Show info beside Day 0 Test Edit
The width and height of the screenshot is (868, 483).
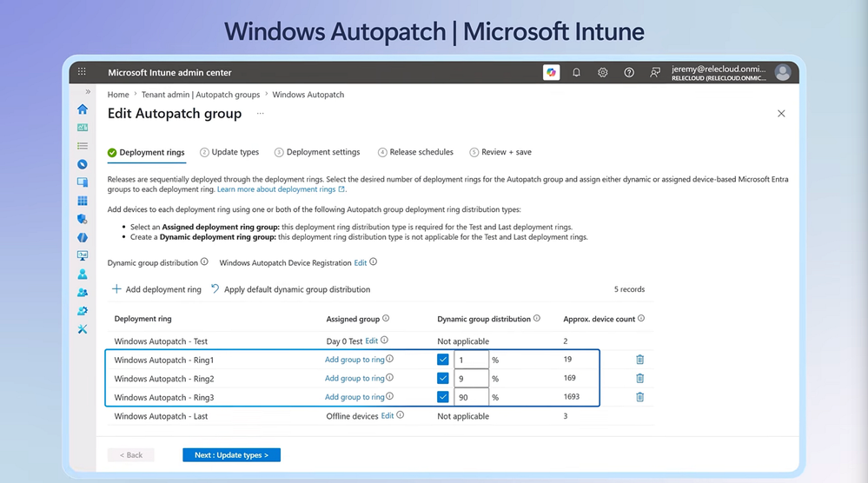point(384,341)
